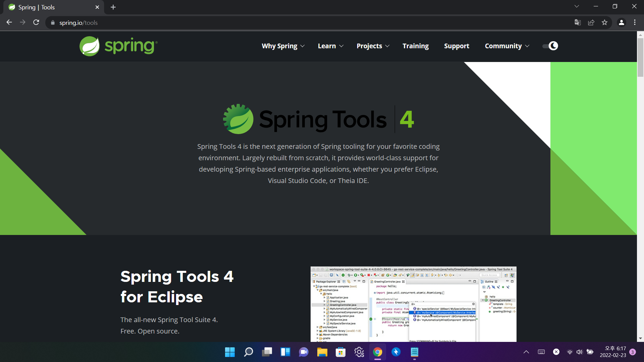
Task: Open Chrome three-dot menu
Action: 635,22
